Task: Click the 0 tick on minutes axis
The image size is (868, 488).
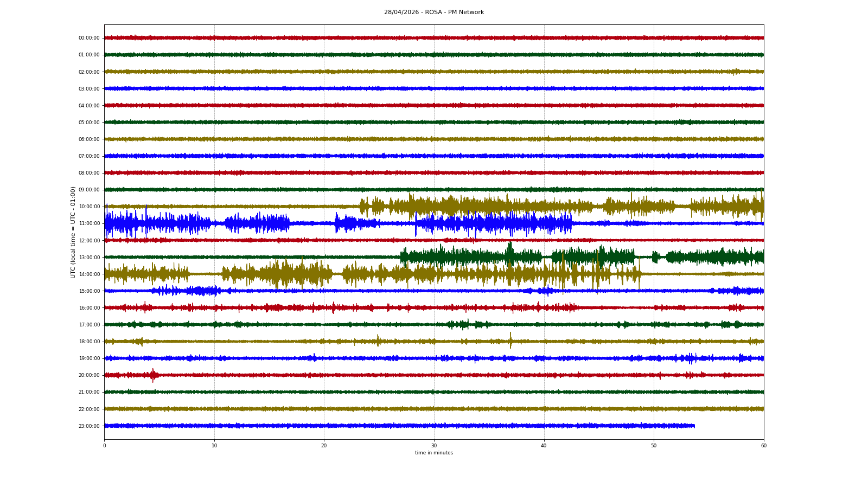Action: click(105, 446)
